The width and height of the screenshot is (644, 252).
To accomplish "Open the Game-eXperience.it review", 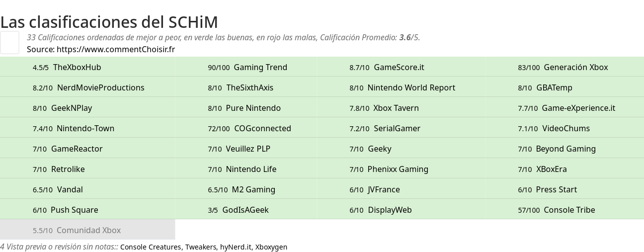I will [578, 108].
